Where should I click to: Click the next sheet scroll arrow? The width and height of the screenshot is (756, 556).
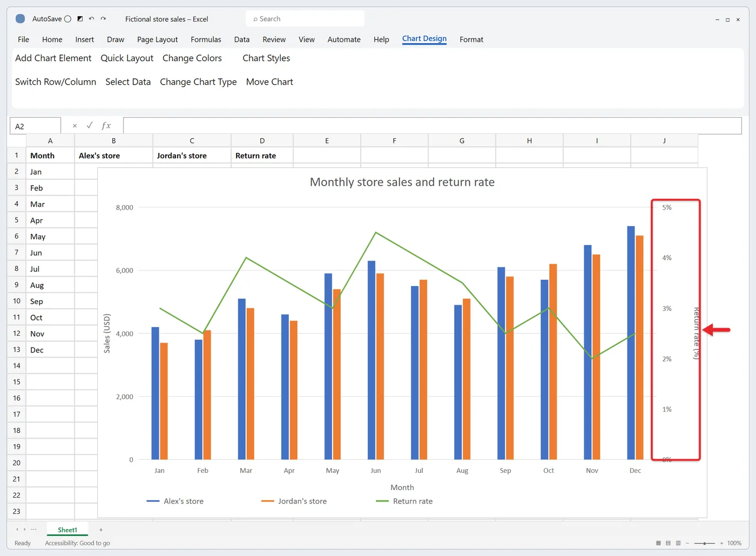pos(24,530)
